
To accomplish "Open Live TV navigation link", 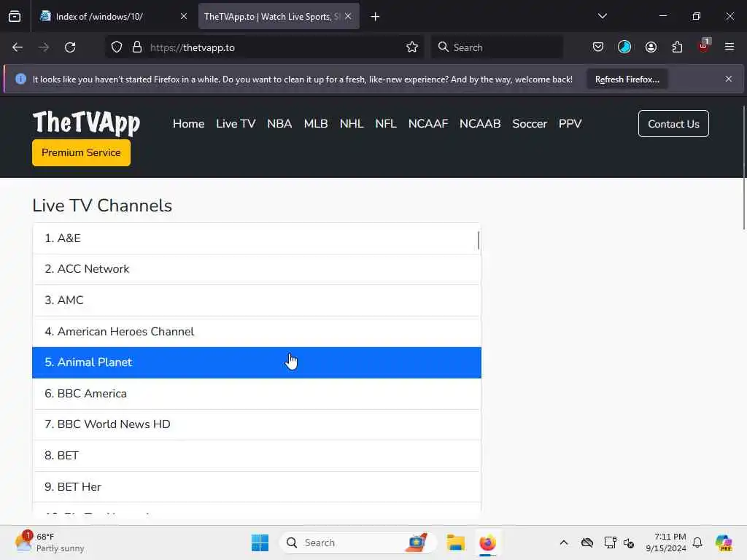I will 236,124.
